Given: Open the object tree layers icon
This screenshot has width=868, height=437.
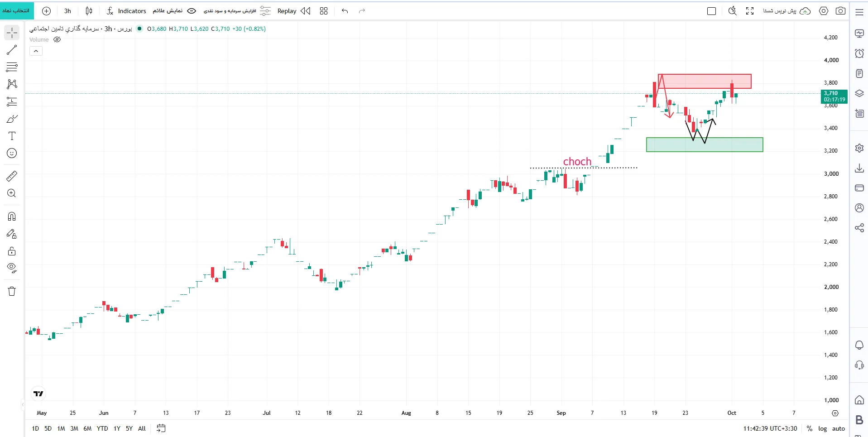Looking at the screenshot, I should click(x=859, y=93).
